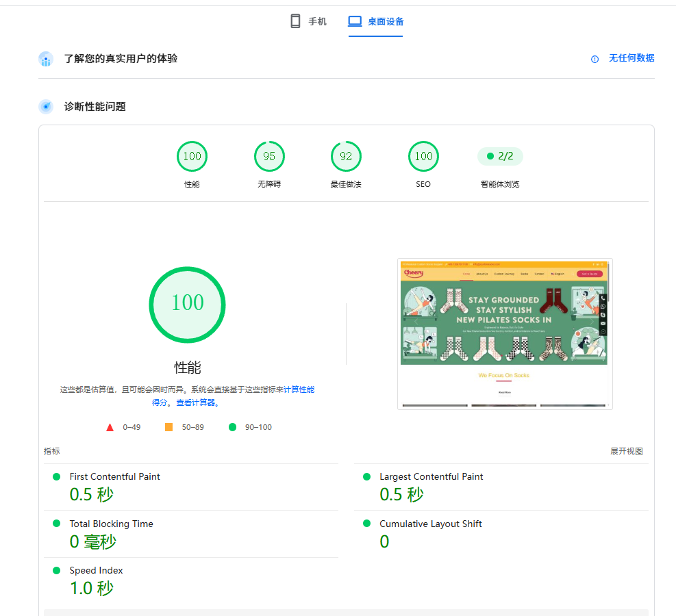The width and height of the screenshot is (676, 616).
Task: Click the green circle 90–100 legend icon
Action: [x=232, y=427]
